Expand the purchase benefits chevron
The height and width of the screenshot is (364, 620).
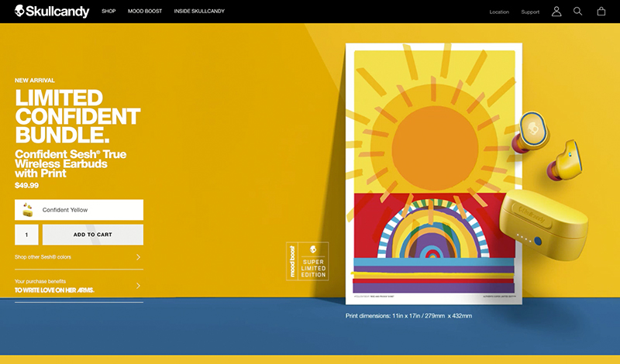pos(138,285)
